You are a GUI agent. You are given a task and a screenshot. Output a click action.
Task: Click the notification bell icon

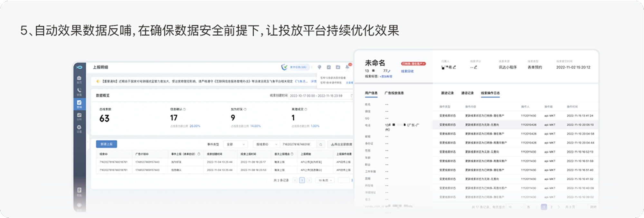(347, 67)
